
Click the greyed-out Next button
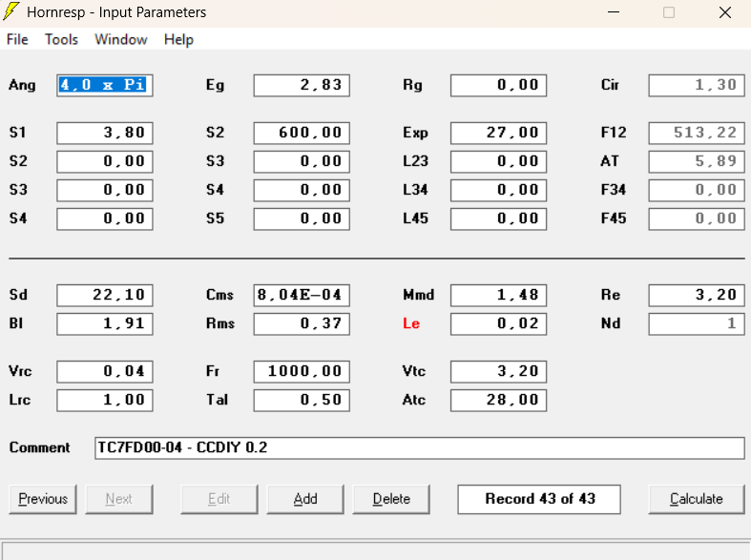click(x=119, y=499)
